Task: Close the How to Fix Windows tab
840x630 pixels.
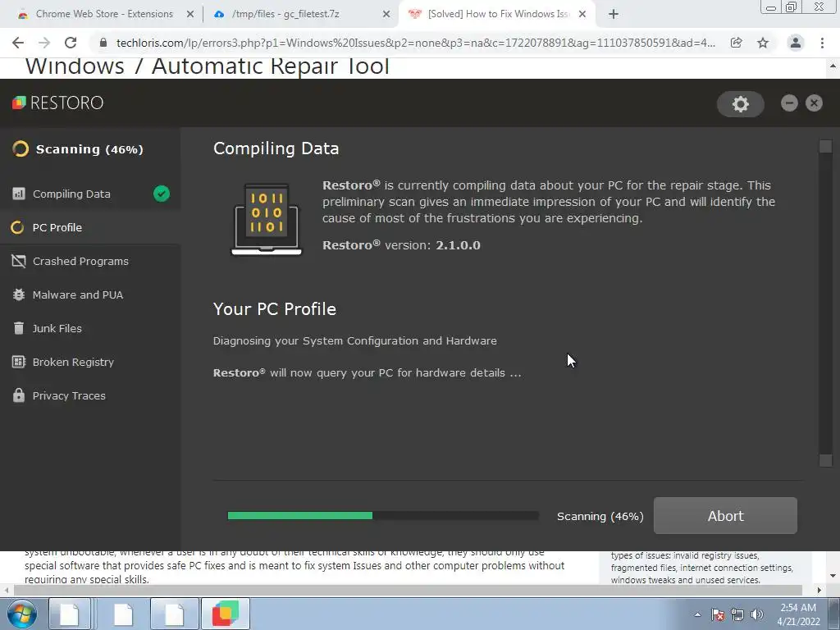Action: point(582,15)
